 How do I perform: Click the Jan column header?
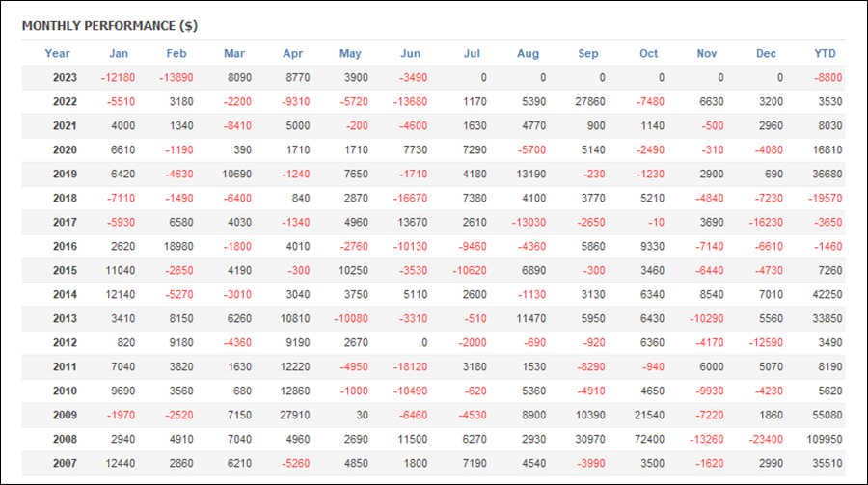click(x=119, y=53)
